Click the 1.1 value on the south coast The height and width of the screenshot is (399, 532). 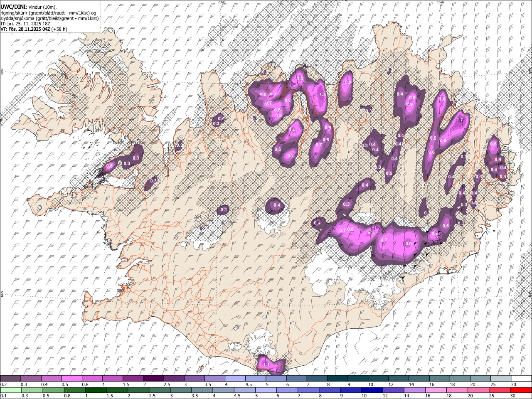tap(266, 365)
